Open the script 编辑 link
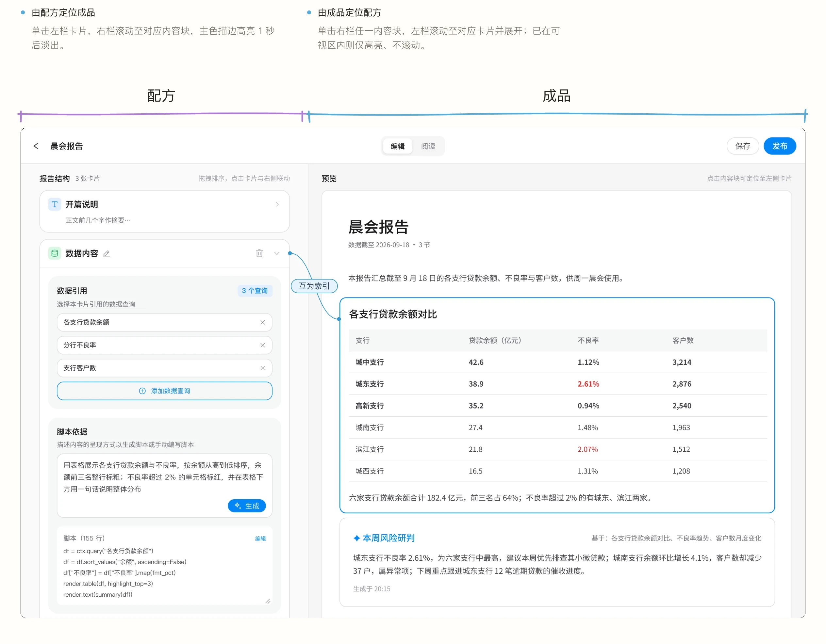Viewport: 826px width, 644px height. point(260,539)
